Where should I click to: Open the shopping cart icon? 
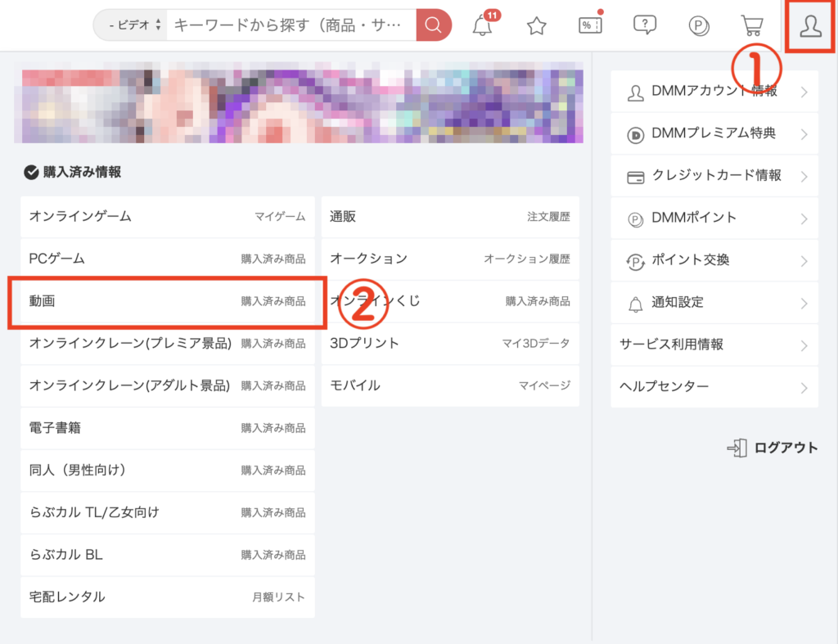pyautogui.click(x=751, y=25)
